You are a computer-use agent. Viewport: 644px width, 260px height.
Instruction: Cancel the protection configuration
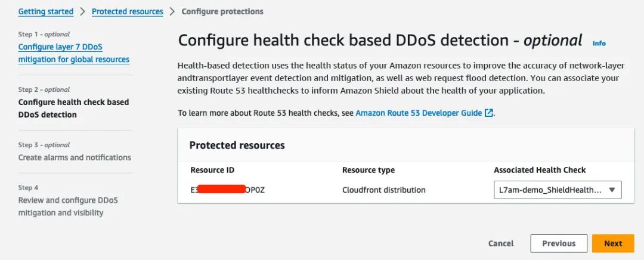pos(501,243)
